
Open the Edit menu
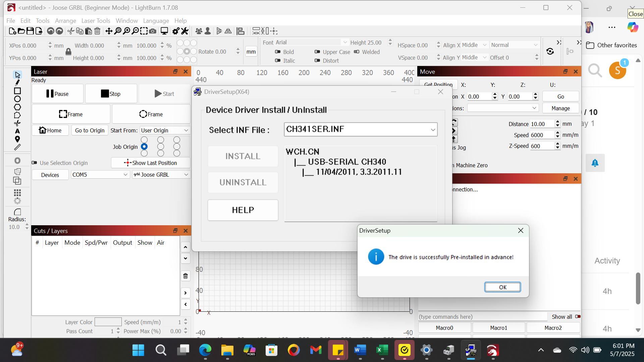(25, 21)
